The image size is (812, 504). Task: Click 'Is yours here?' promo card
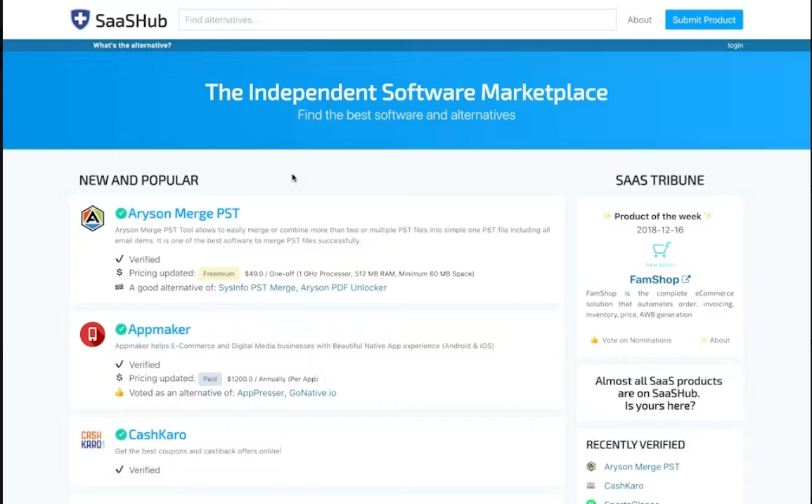pos(659,393)
